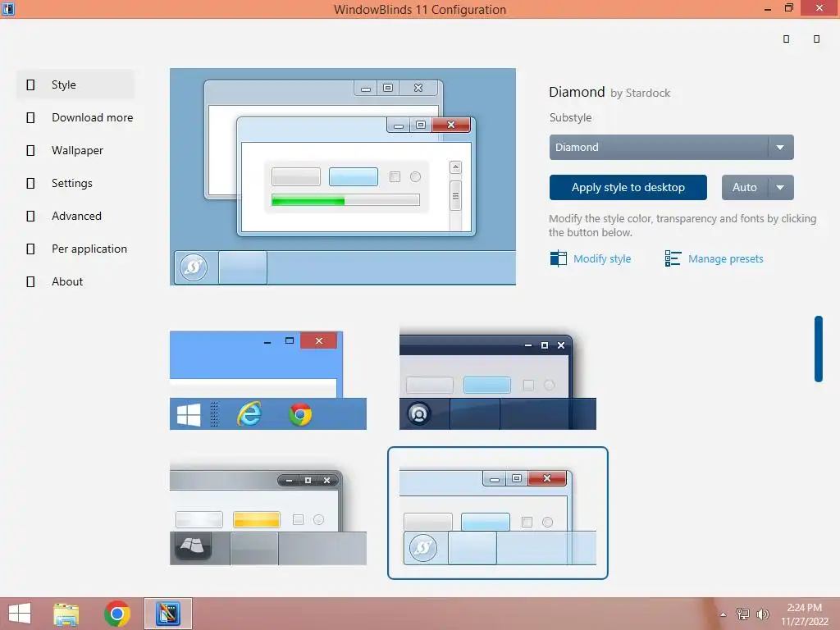Open Google Chrome from taskbar
This screenshot has height=630, width=840.
[117, 614]
